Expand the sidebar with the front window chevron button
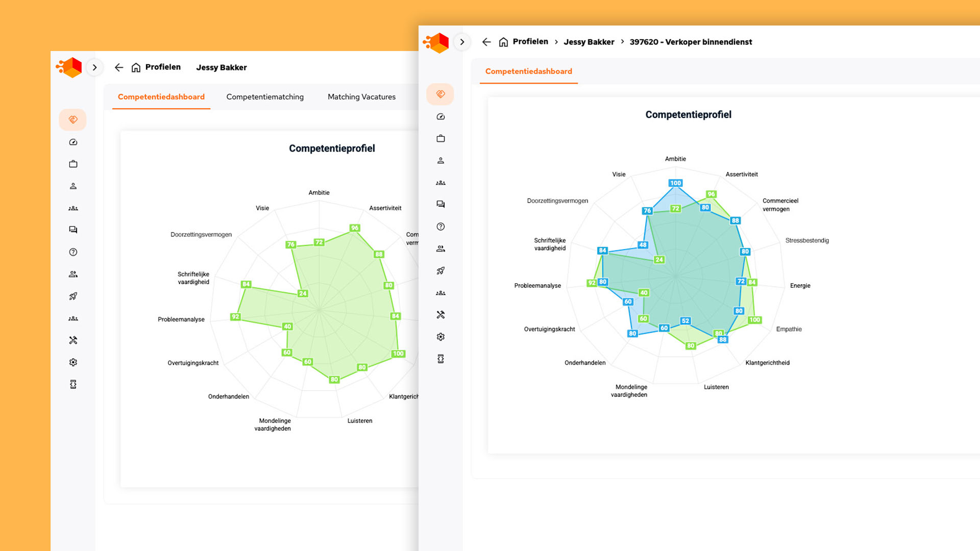 [x=462, y=42]
